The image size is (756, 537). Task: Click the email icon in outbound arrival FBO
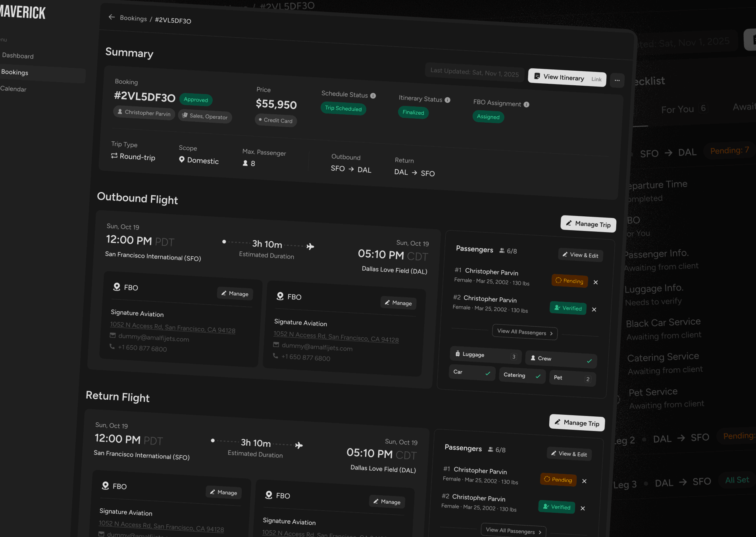click(x=276, y=345)
